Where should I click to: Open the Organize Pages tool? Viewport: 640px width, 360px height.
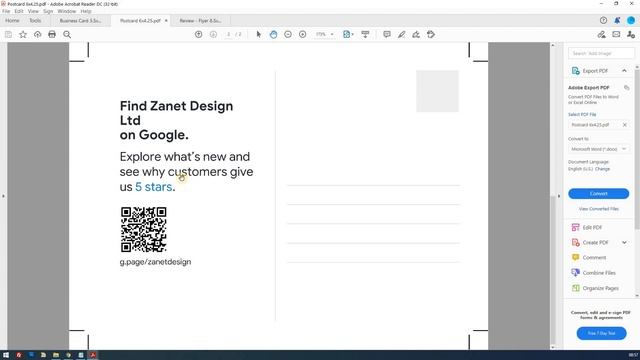coord(595,288)
